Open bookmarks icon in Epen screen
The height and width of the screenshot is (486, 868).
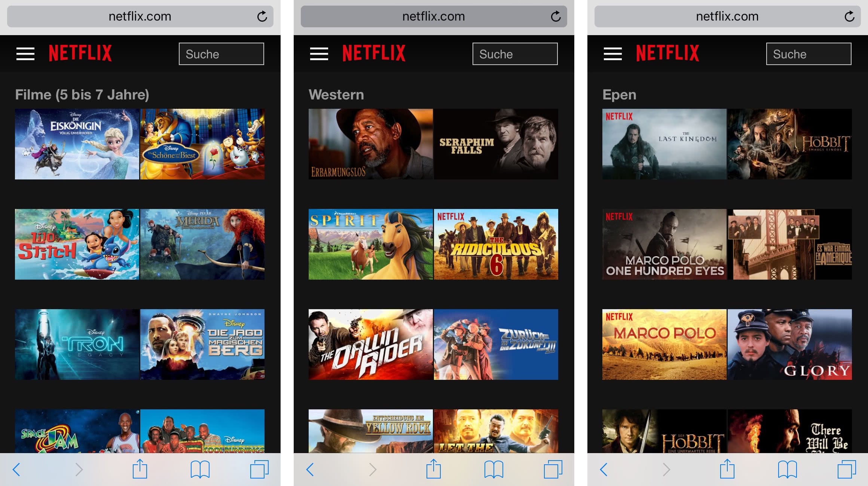click(x=787, y=469)
